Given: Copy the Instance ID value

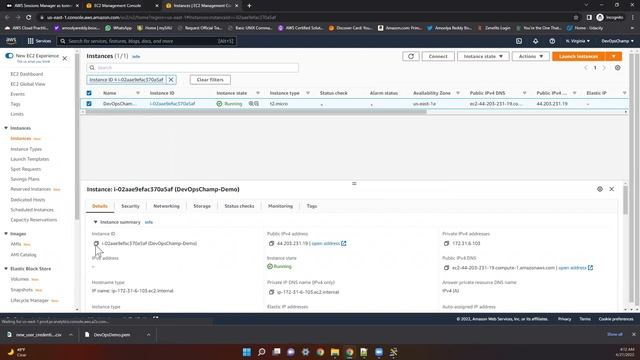Looking at the screenshot, I should [96, 243].
